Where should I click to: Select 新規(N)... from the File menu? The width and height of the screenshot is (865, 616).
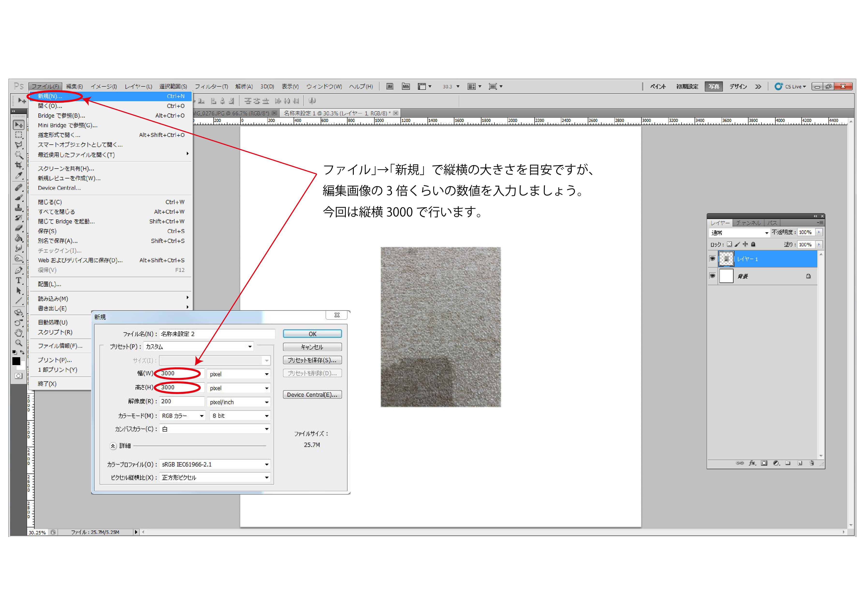click(50, 96)
